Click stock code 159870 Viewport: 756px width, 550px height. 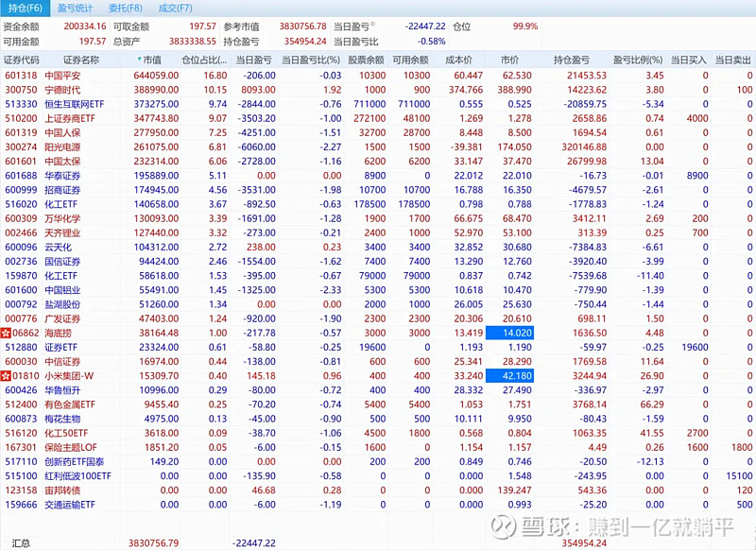[x=21, y=276]
